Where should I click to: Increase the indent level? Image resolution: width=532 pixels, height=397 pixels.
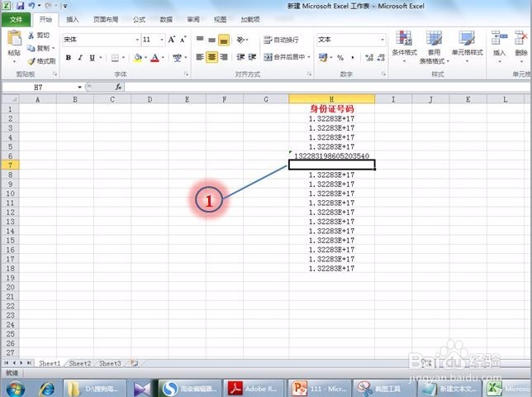(252, 57)
